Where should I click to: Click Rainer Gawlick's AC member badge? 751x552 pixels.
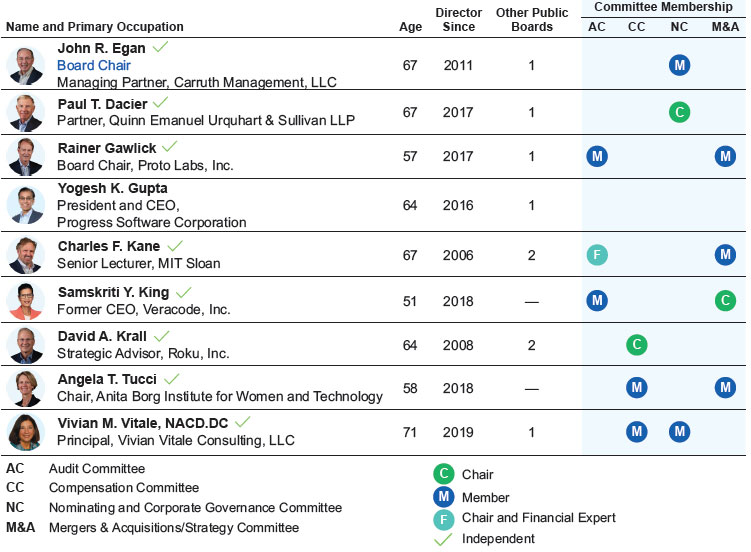(597, 157)
